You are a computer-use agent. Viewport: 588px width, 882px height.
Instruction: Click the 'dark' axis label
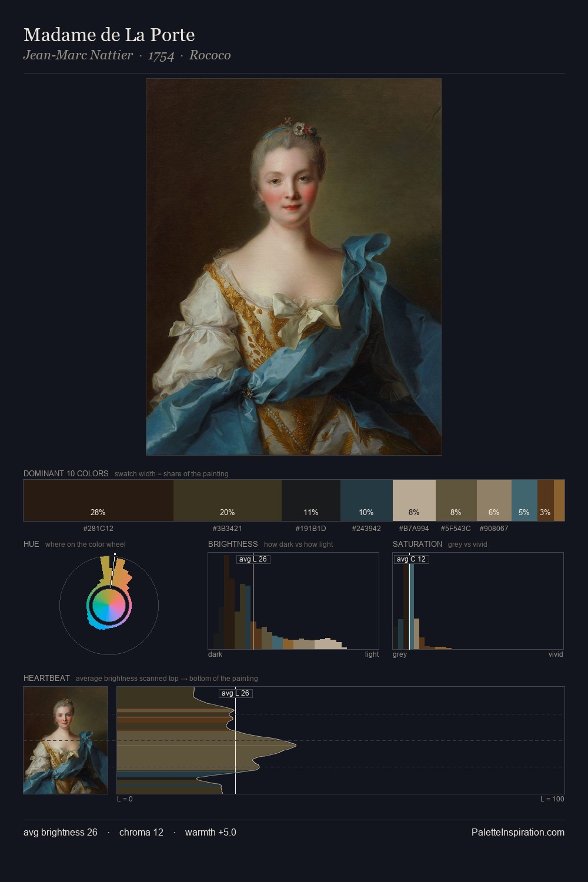(x=215, y=654)
